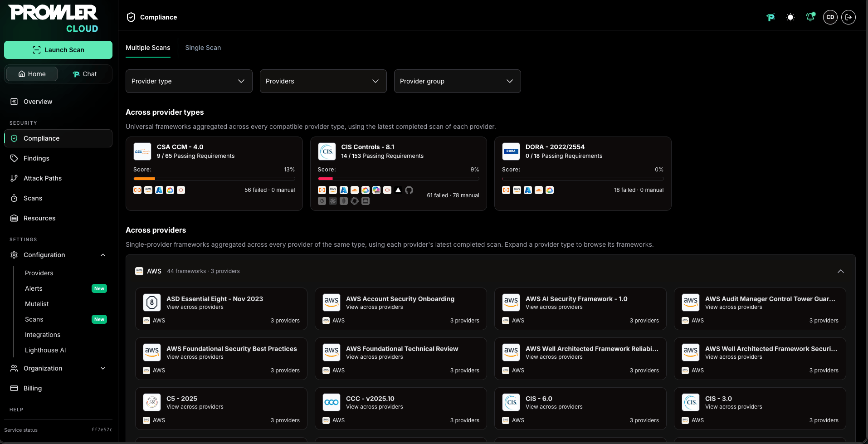The height and width of the screenshot is (444, 868).
Task: Click GitHub provider icon in CIS Controls card
Action: pyautogui.click(x=409, y=190)
